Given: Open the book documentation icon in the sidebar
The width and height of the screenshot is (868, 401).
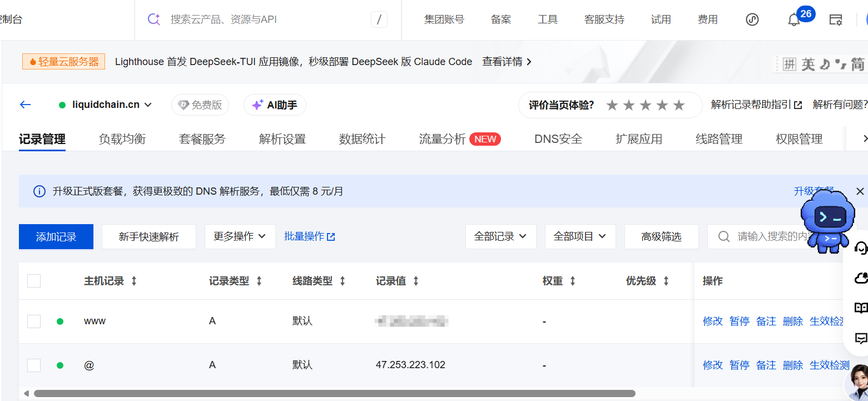Looking at the screenshot, I should pyautogui.click(x=861, y=308).
